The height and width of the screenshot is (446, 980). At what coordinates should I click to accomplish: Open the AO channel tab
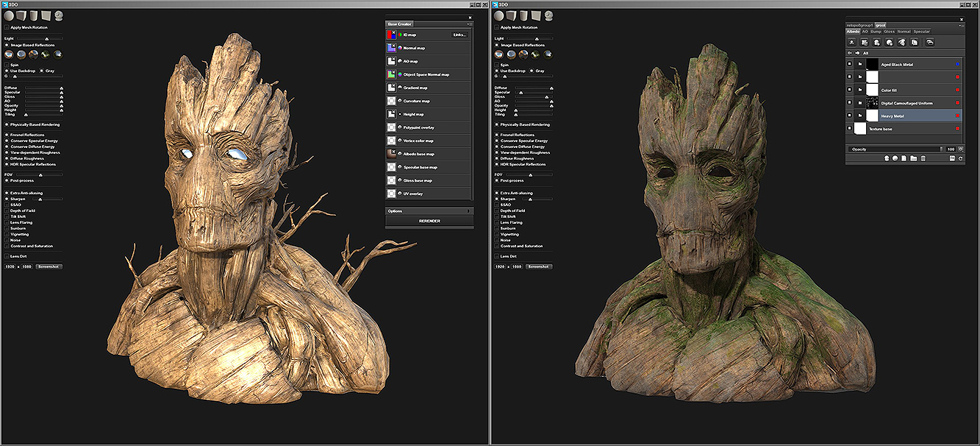(865, 32)
